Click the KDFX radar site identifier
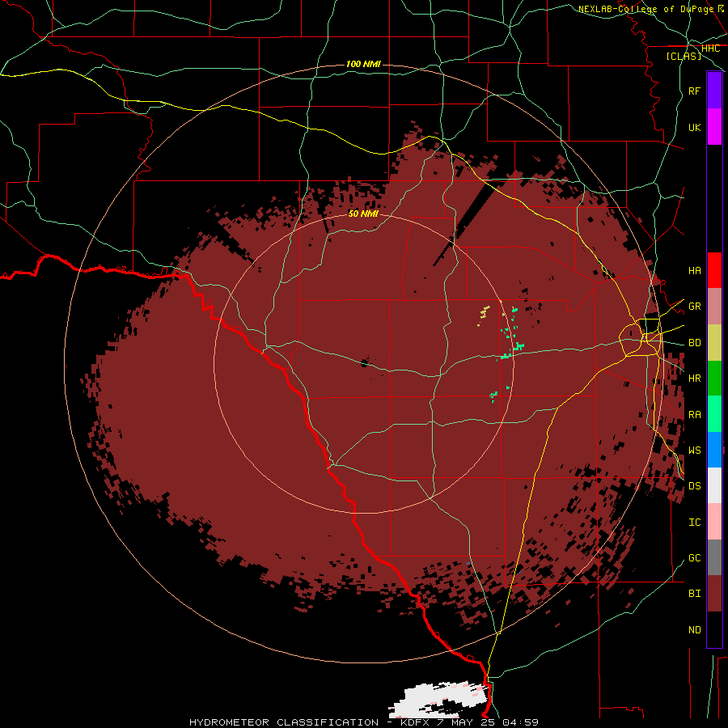Screen dimensions: 728x728 tap(415, 722)
